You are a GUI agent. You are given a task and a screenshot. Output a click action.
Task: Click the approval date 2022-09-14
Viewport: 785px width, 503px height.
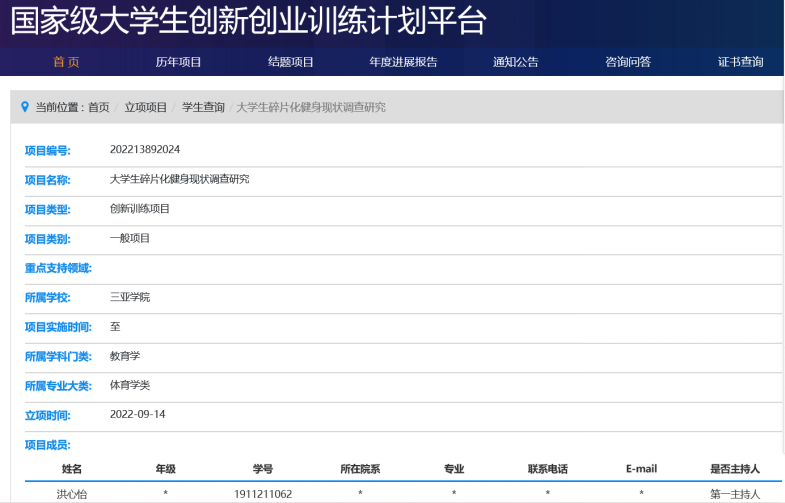[x=138, y=414]
